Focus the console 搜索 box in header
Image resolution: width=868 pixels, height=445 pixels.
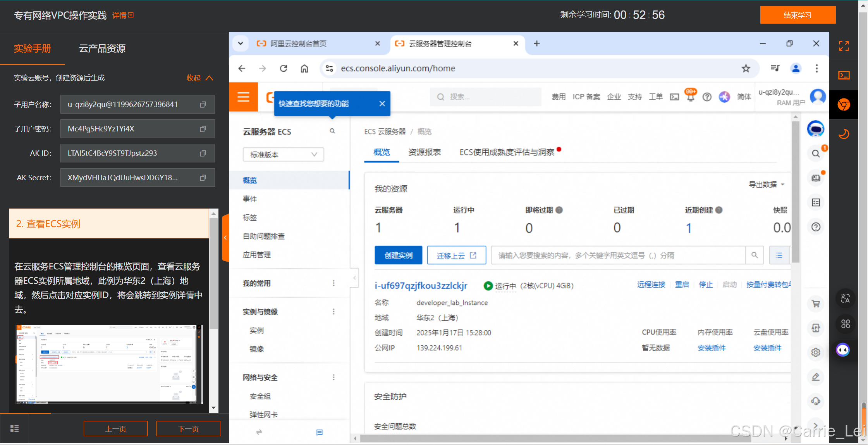[486, 97]
